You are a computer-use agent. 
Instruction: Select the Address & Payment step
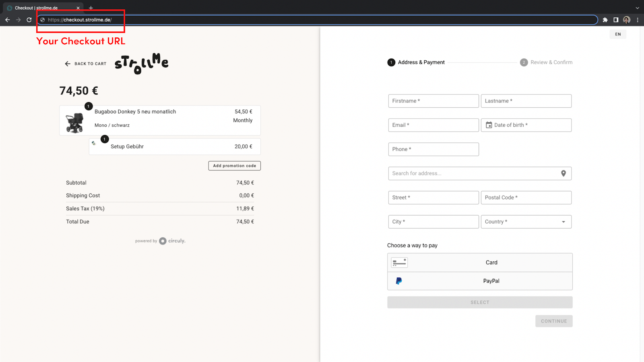pyautogui.click(x=416, y=62)
